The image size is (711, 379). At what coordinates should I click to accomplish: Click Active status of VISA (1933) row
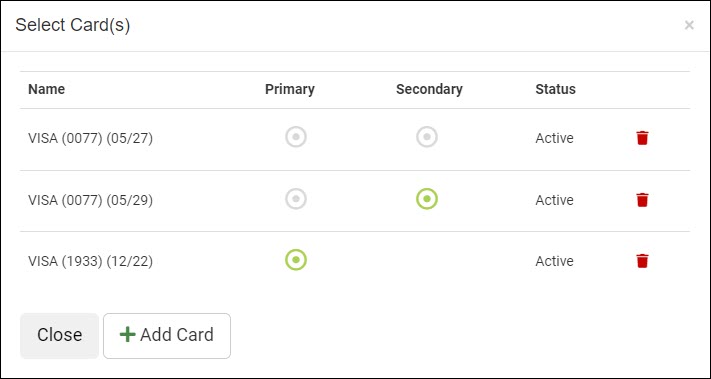[554, 262]
